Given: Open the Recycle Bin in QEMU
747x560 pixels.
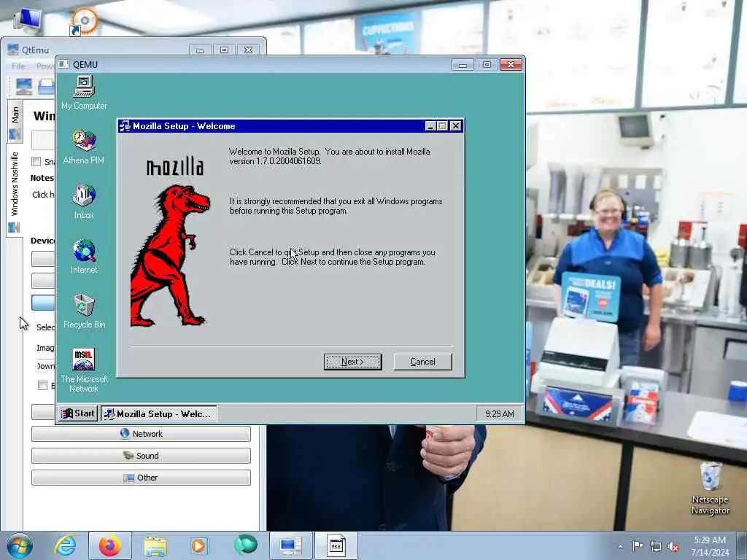Looking at the screenshot, I should pos(84,311).
